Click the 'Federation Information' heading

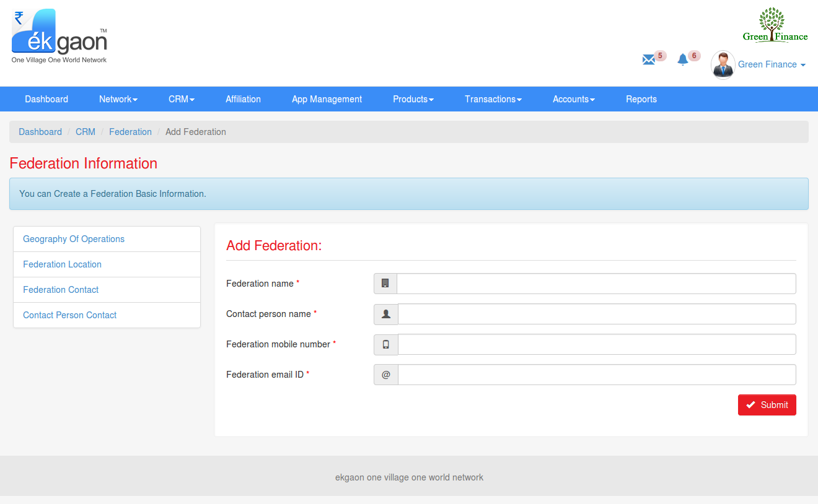84,163
